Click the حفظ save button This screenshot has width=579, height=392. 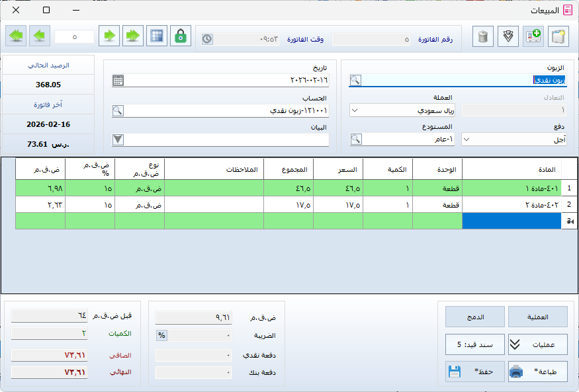click(x=474, y=372)
